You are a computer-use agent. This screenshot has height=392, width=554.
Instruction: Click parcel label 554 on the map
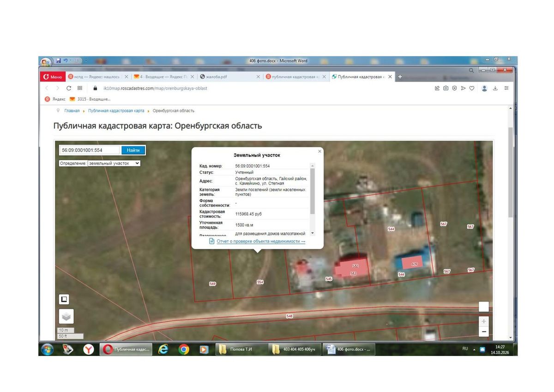(x=260, y=282)
